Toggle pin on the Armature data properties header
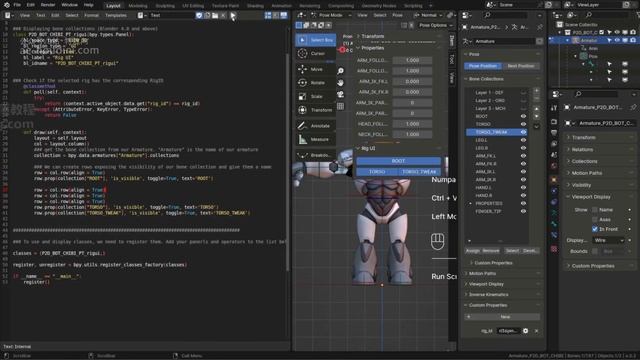 point(540,27)
